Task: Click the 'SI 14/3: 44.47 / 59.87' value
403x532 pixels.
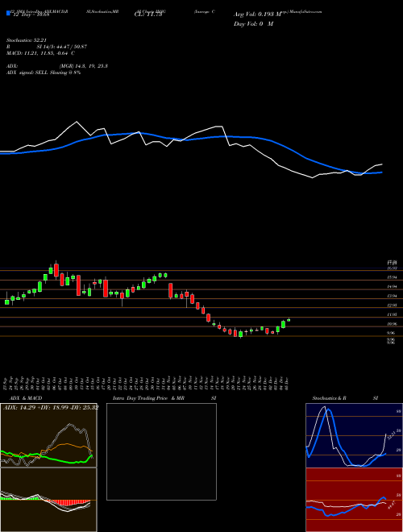Action: click(x=61, y=47)
